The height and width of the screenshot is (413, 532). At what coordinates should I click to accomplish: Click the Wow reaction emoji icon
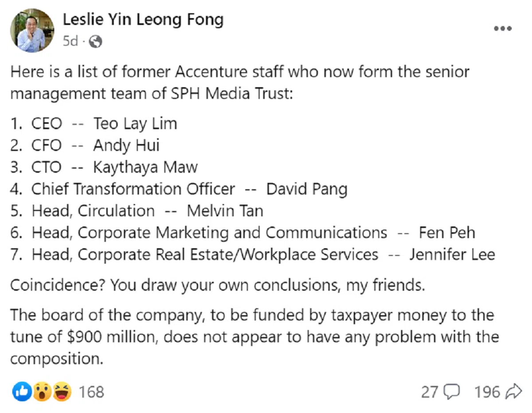pyautogui.click(x=42, y=392)
